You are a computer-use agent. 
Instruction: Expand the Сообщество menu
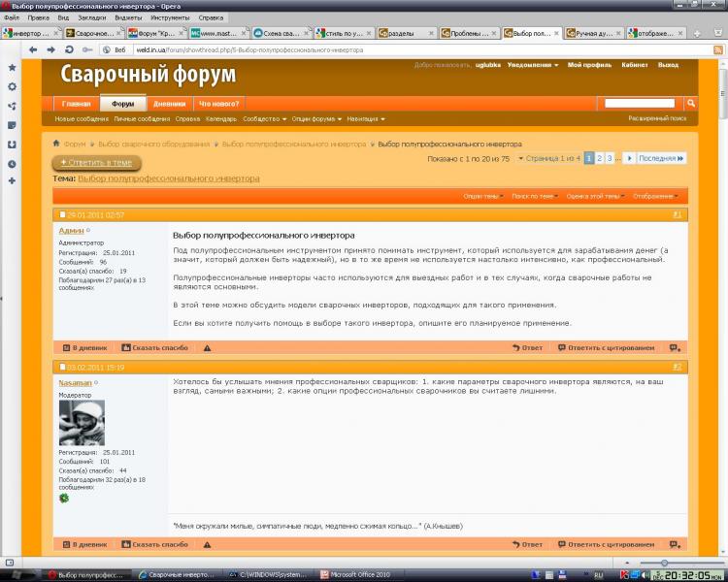[x=264, y=118]
